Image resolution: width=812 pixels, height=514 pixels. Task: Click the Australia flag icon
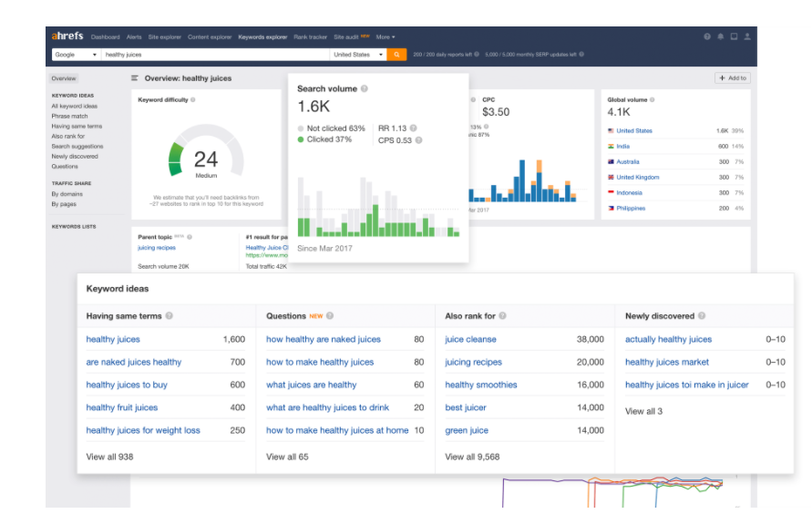pyautogui.click(x=611, y=162)
